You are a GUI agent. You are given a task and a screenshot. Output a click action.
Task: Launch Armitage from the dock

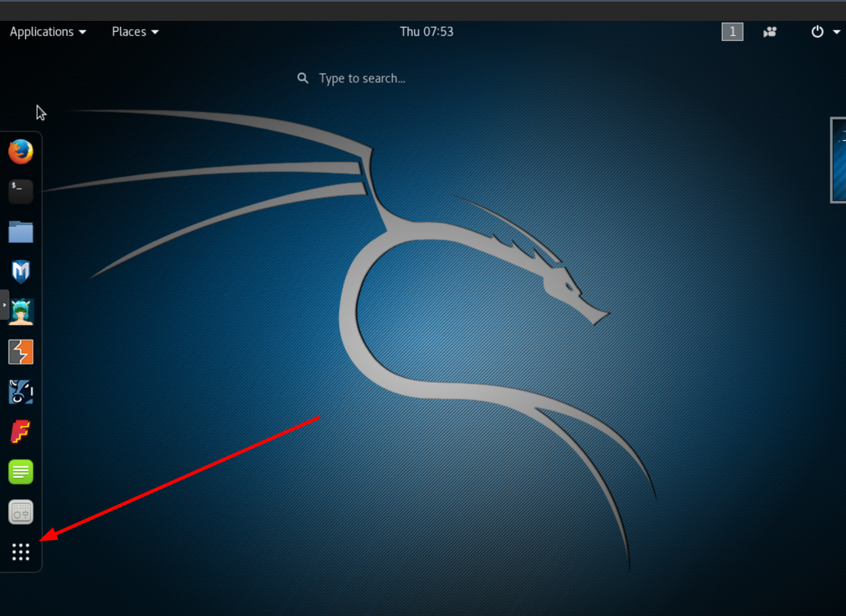21,311
